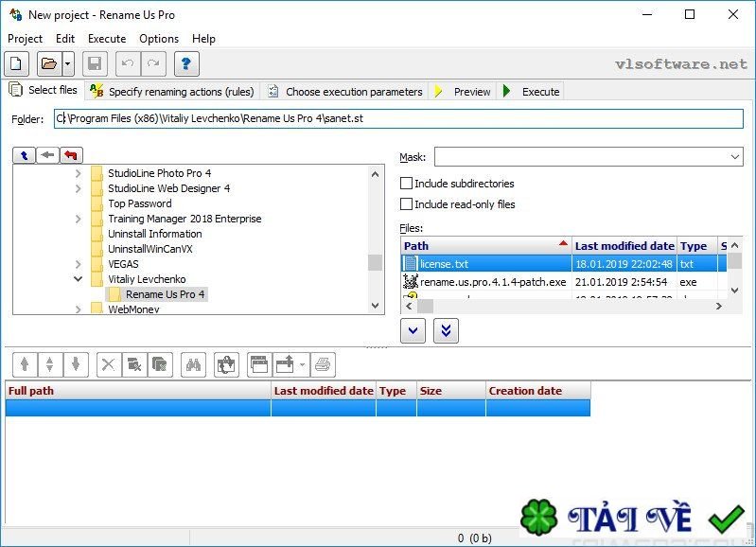Click the Files list horizontal scroll right arrow
Image resolution: width=756 pixels, height=547 pixels.
click(719, 307)
